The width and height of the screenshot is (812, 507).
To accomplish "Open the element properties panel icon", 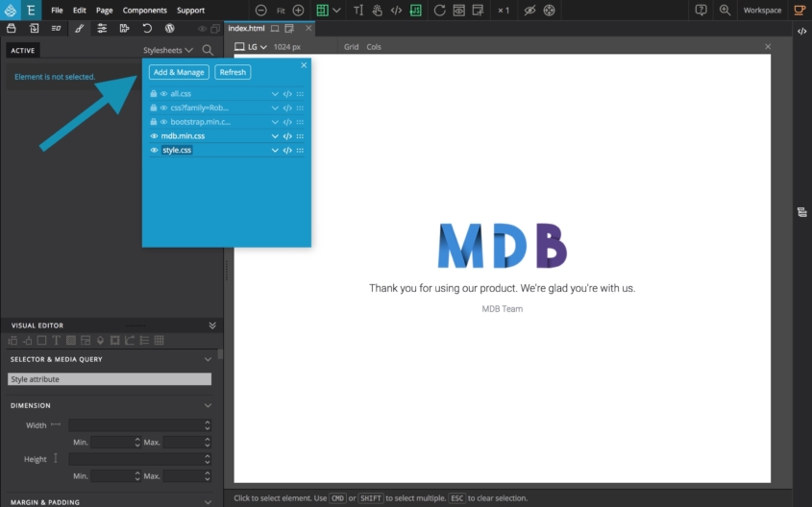I will [x=57, y=29].
